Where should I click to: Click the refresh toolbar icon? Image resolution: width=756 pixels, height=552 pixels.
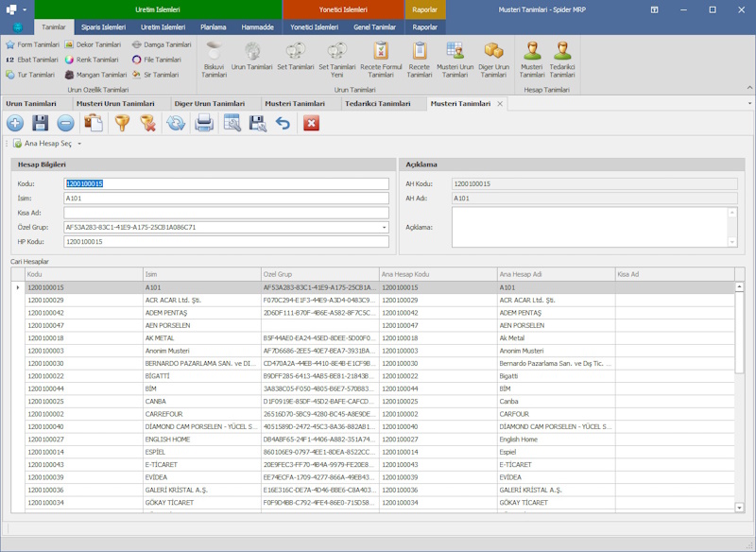(x=176, y=124)
